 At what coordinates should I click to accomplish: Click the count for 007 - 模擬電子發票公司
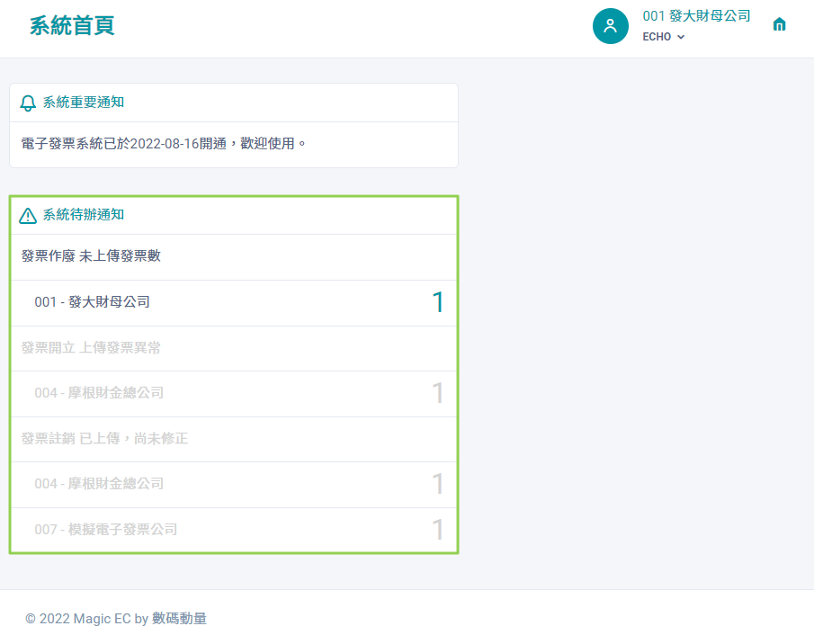(438, 530)
